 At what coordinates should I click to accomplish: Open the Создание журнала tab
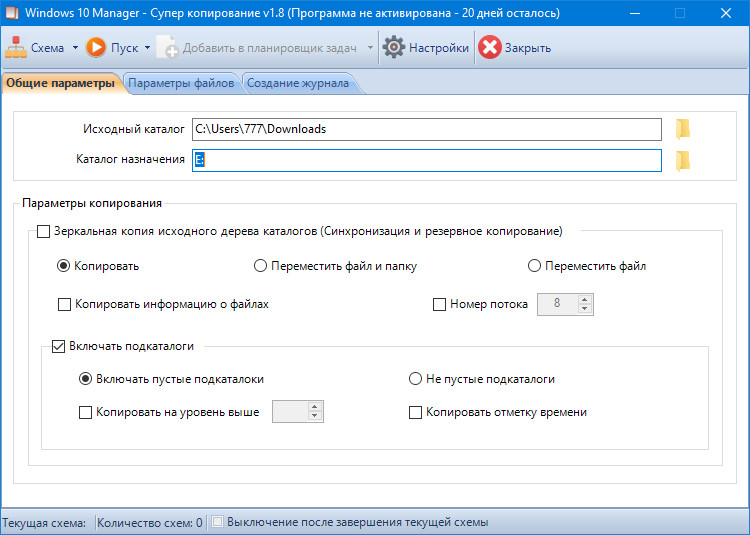coord(298,83)
